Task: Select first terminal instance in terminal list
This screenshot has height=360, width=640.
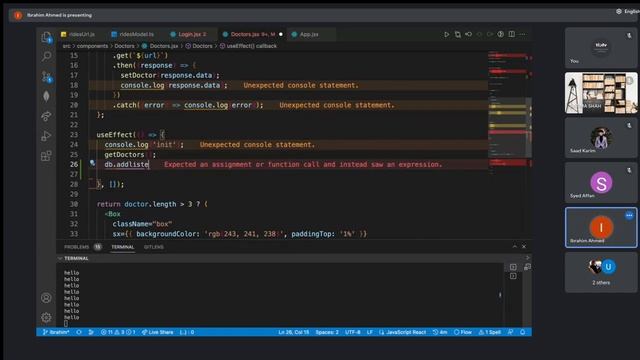Action: [513, 267]
